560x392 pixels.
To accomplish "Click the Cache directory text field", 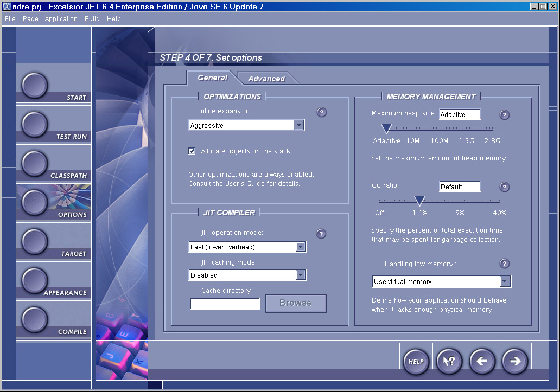I will [x=225, y=304].
